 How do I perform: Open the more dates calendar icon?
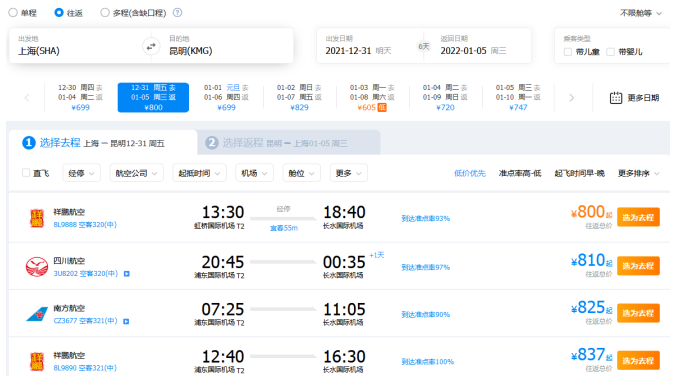[x=616, y=98]
